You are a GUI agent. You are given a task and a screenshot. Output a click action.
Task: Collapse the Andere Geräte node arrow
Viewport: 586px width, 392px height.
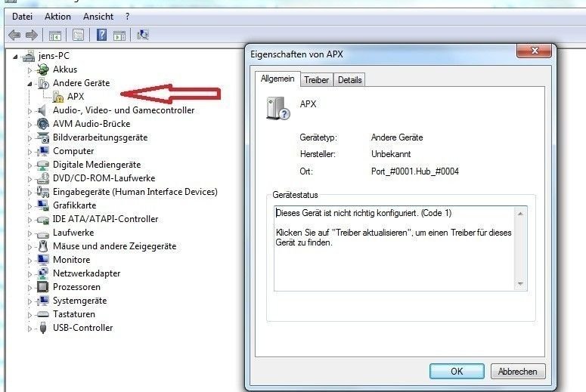click(29, 84)
